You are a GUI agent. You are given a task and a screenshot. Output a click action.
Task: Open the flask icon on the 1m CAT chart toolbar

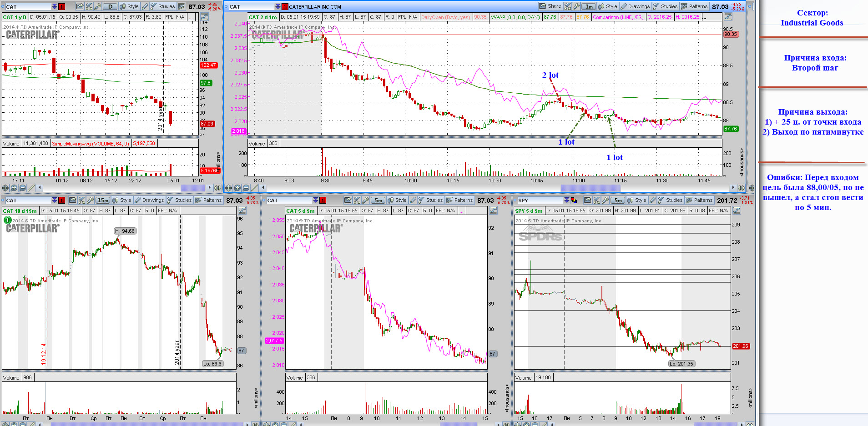pos(567,6)
